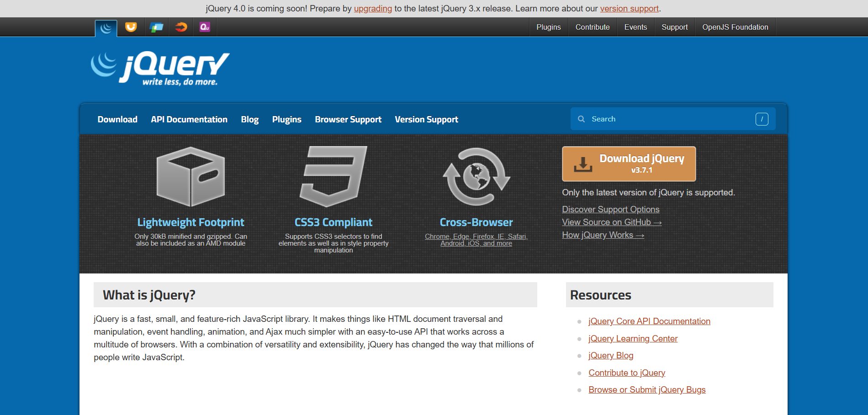Click the gray Lightweight Footprint box icon
868x415 pixels.
pyautogui.click(x=191, y=177)
